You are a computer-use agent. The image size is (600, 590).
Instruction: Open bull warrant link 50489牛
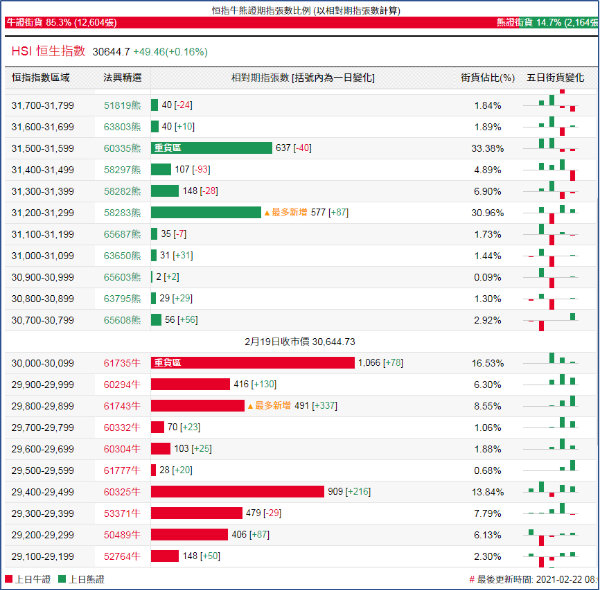[x=122, y=535]
